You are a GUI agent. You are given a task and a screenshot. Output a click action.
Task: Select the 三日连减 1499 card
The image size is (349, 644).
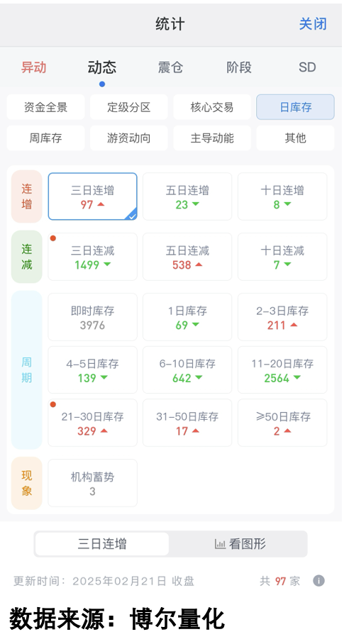(x=93, y=257)
